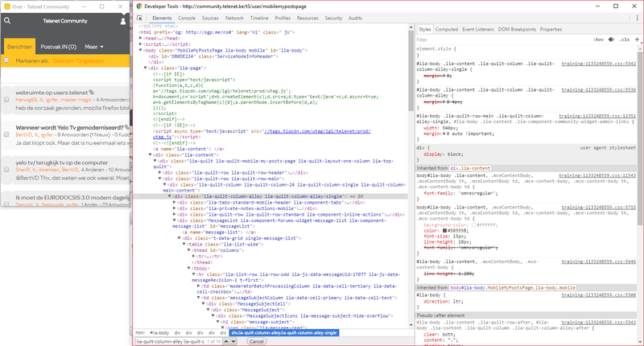The height and width of the screenshot is (346, 644).
Task: Add a new style rule with plus icon
Action: pyautogui.click(x=637, y=39)
